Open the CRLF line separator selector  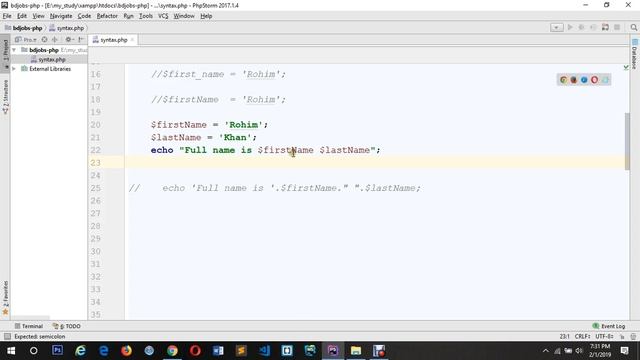click(x=582, y=336)
